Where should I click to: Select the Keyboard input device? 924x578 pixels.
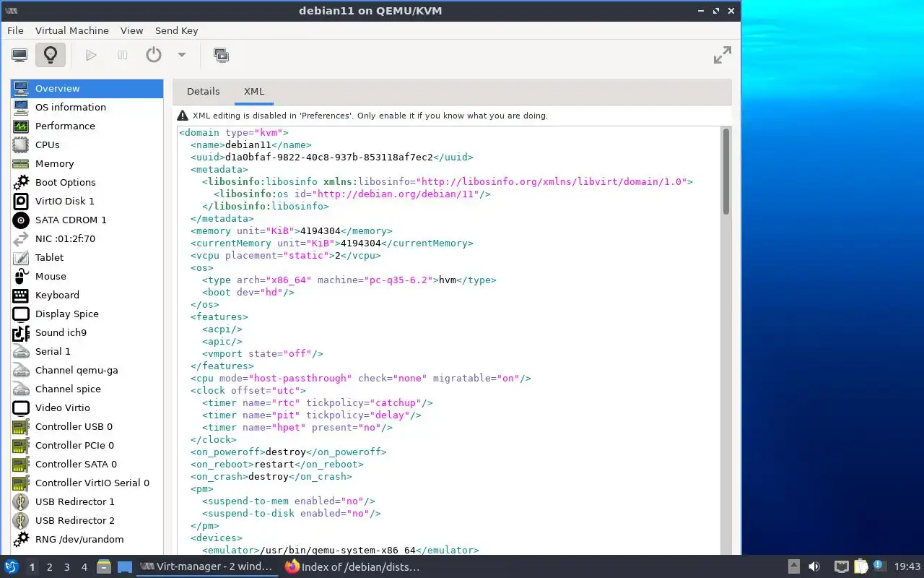[87, 295]
